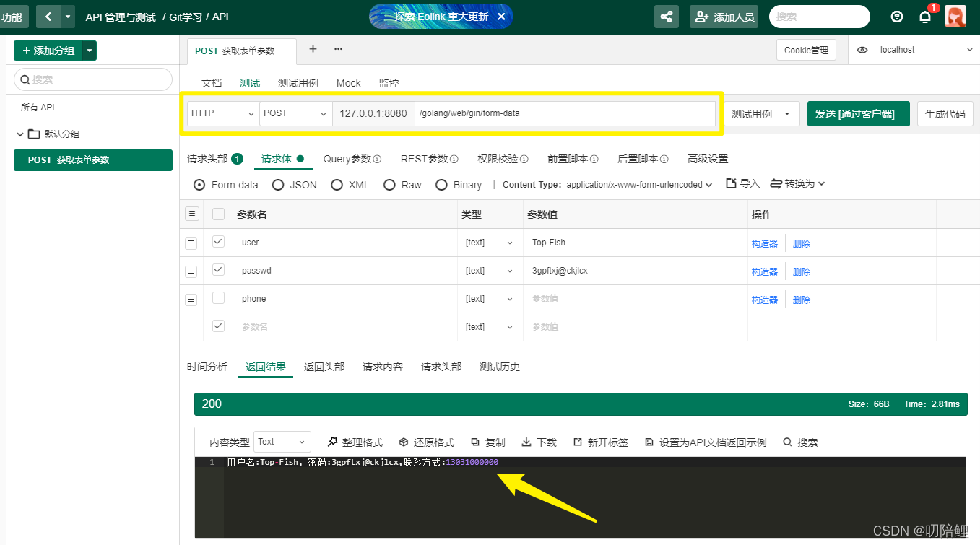The width and height of the screenshot is (980, 545).
Task: Select Form-data radio button
Action: [x=199, y=185]
